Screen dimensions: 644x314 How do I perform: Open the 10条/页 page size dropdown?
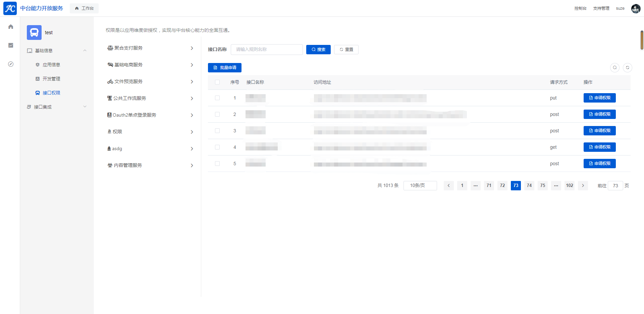(x=420, y=186)
